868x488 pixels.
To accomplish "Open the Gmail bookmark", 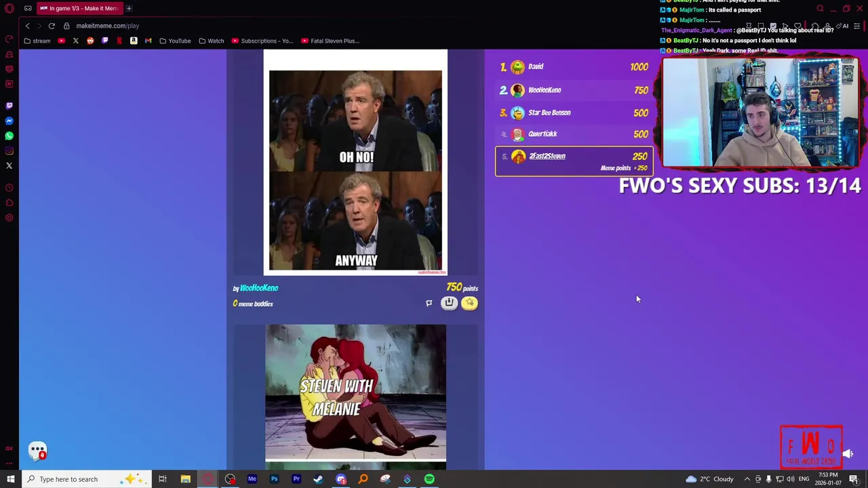I will pos(148,41).
